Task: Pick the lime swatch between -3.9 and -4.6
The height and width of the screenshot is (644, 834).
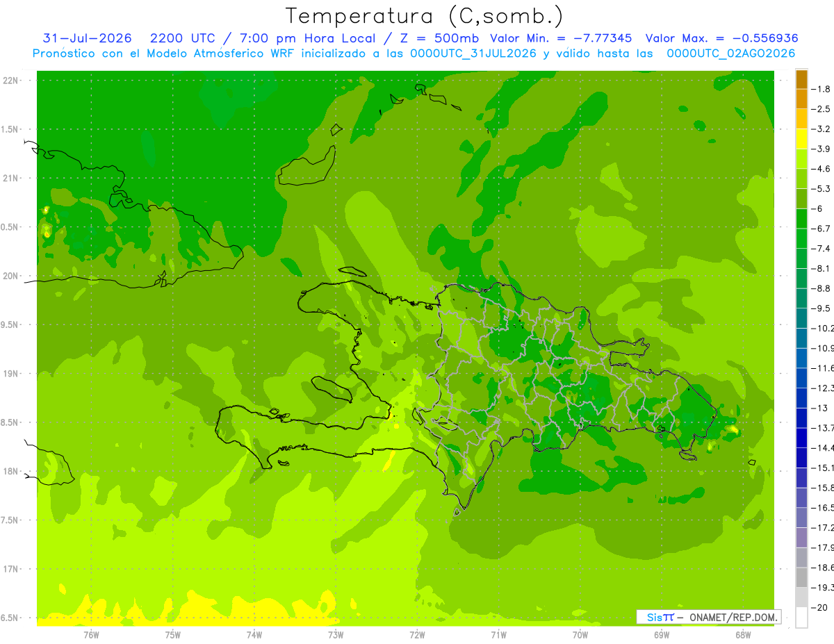Action: tap(801, 159)
